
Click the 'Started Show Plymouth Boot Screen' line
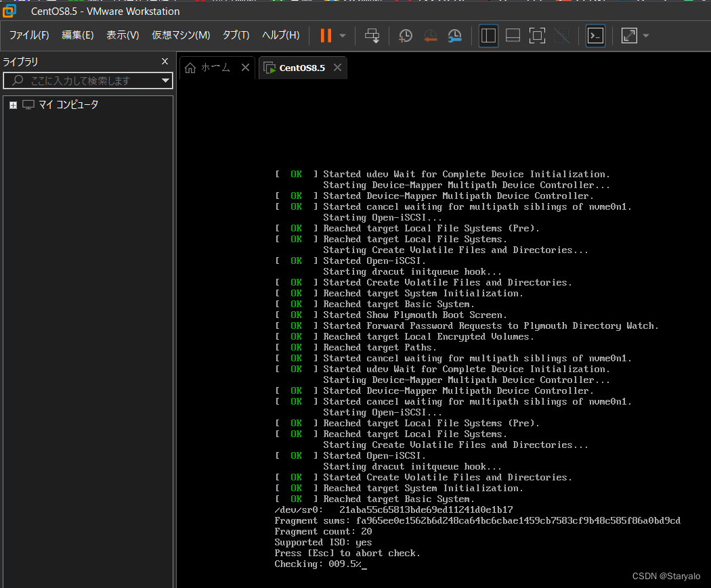(391, 315)
